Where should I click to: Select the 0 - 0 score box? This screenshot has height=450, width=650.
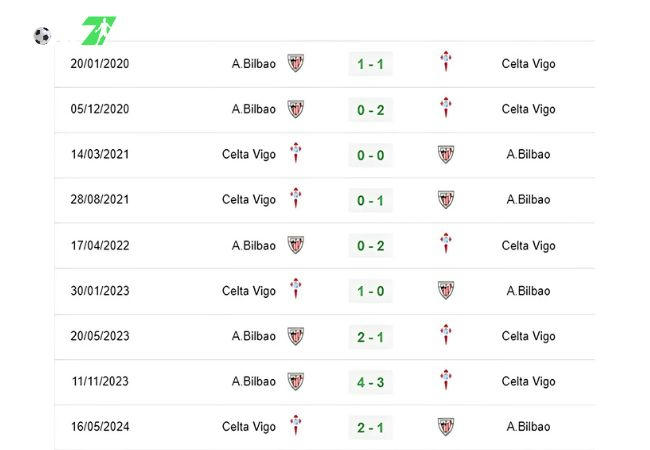(371, 155)
